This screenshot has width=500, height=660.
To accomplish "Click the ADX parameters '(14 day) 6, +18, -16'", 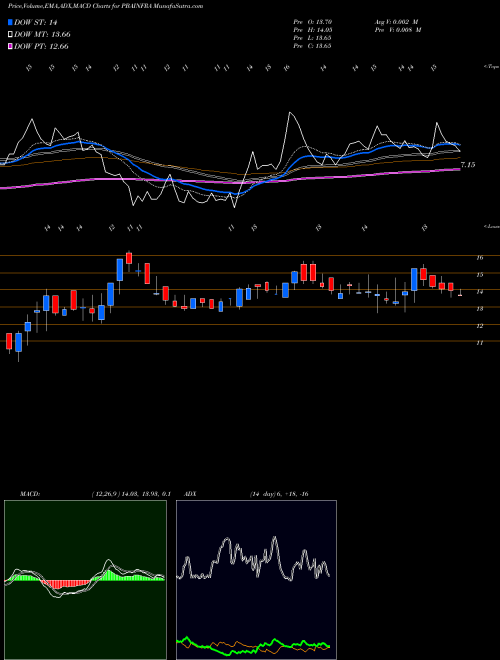I will (x=279, y=494).
